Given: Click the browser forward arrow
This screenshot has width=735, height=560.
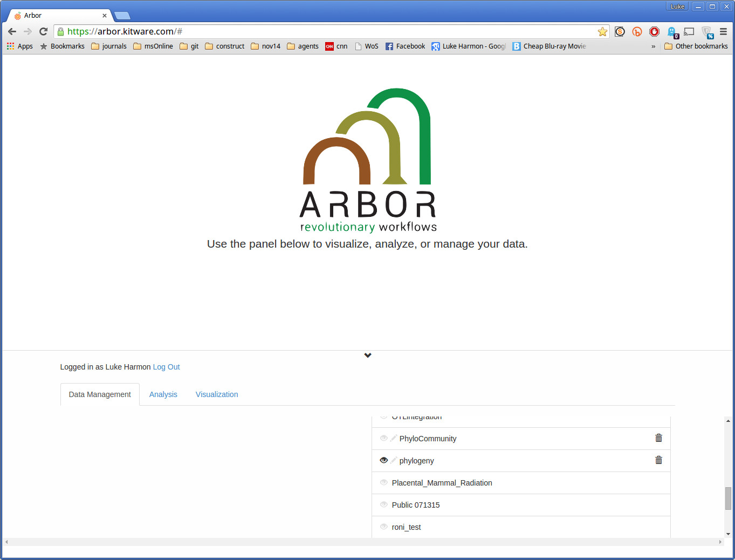Looking at the screenshot, I should (28, 31).
